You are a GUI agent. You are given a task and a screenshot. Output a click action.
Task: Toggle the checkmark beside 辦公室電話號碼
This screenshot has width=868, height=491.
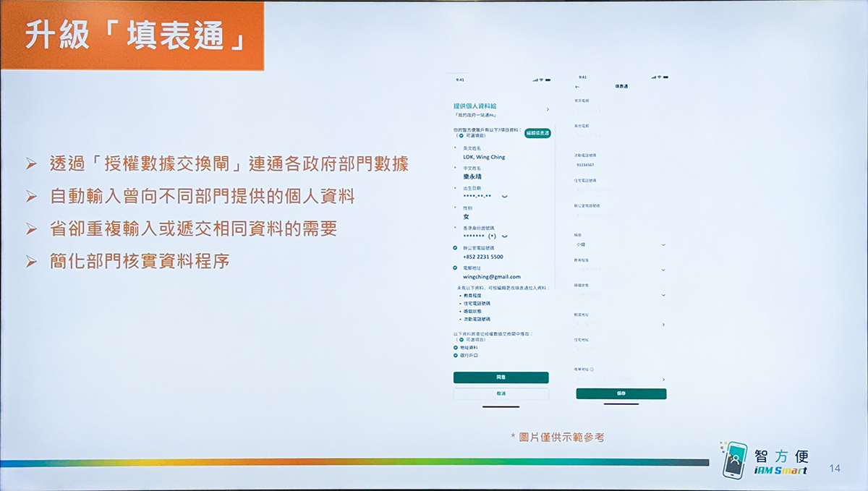[x=454, y=247]
